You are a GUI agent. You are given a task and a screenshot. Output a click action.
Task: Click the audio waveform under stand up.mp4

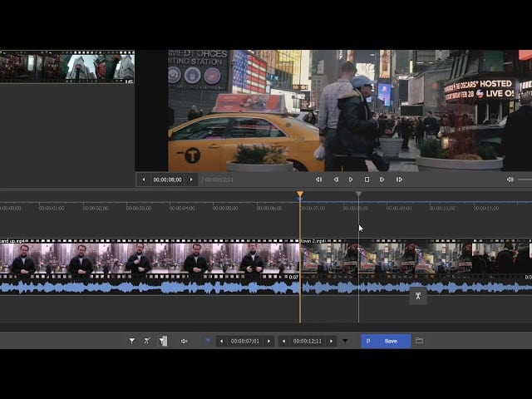click(x=150, y=288)
